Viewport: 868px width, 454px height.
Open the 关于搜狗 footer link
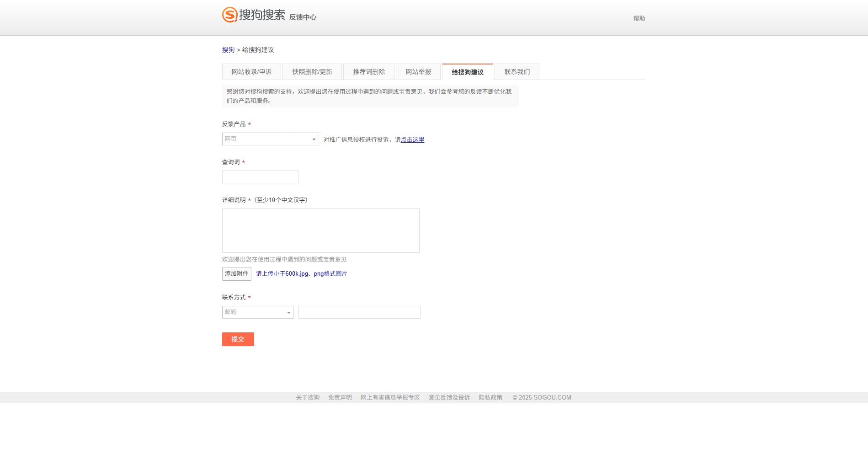tap(307, 397)
